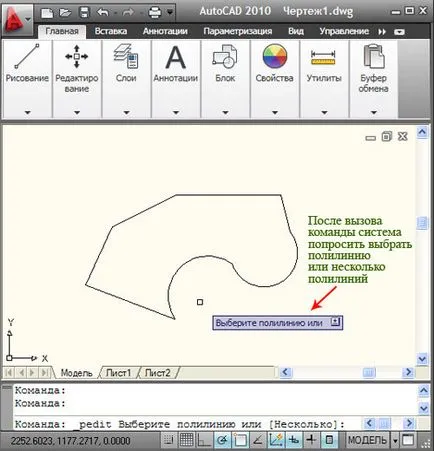
Task: Expand the Блок panel dropdown arrow
Action: (x=225, y=113)
